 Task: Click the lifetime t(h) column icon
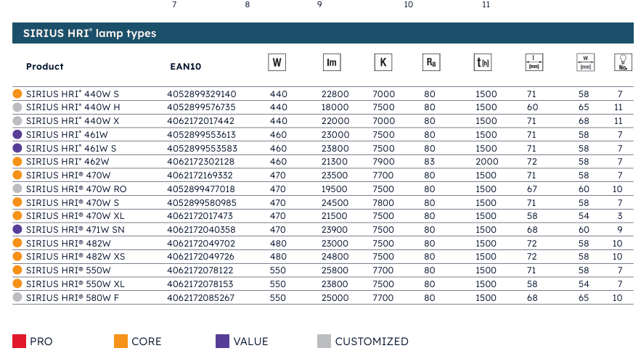(483, 62)
